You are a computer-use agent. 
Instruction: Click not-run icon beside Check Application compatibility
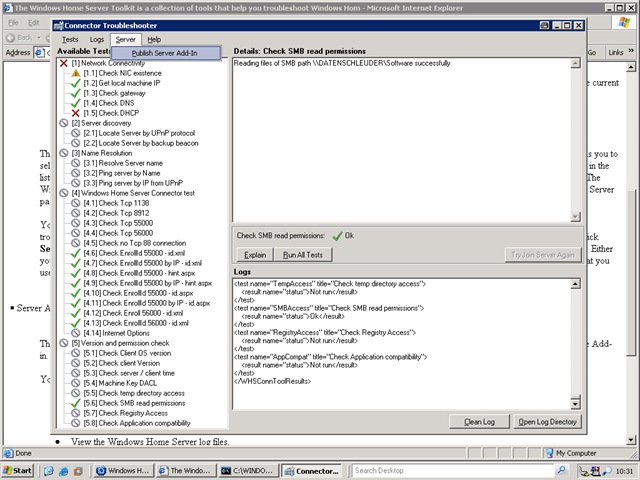pyautogui.click(x=76, y=423)
